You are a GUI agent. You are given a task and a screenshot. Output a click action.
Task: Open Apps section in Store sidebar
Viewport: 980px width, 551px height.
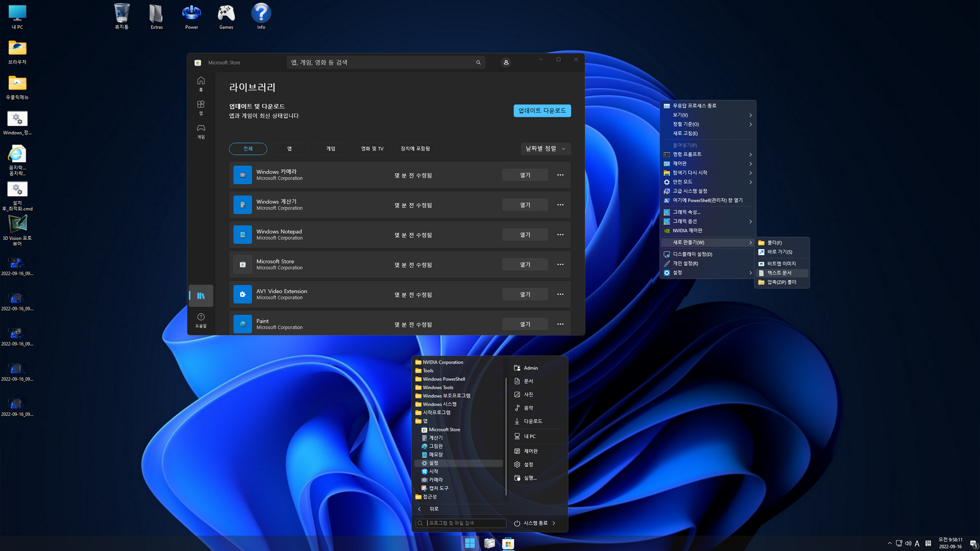tap(201, 107)
